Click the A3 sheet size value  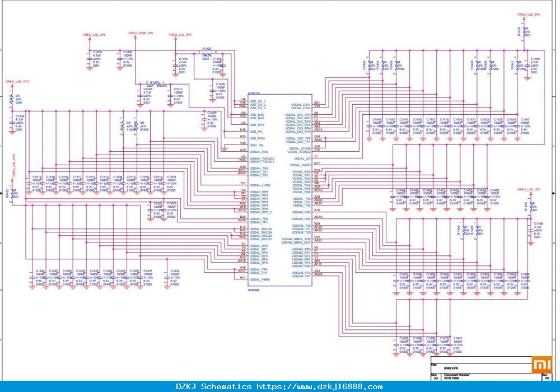[436, 378]
